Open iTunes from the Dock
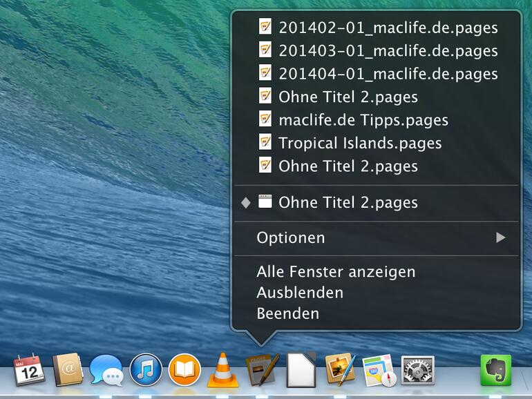This screenshot has width=532, height=399. [x=146, y=370]
